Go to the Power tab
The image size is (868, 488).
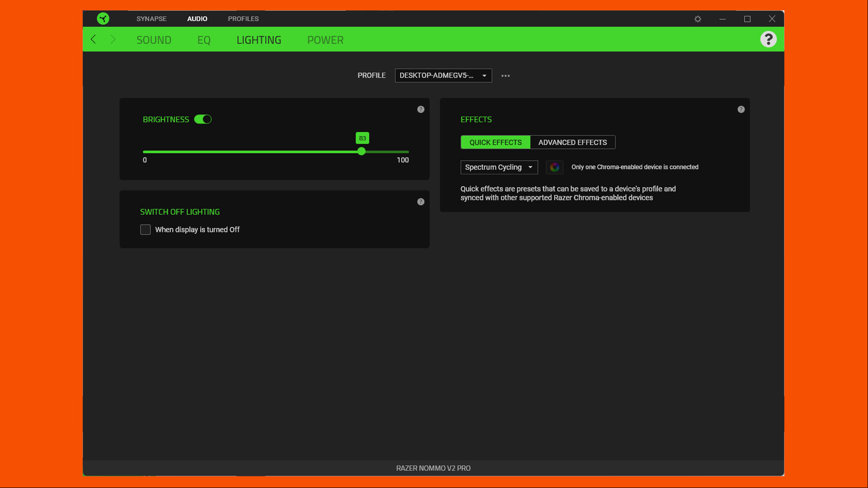tap(325, 40)
